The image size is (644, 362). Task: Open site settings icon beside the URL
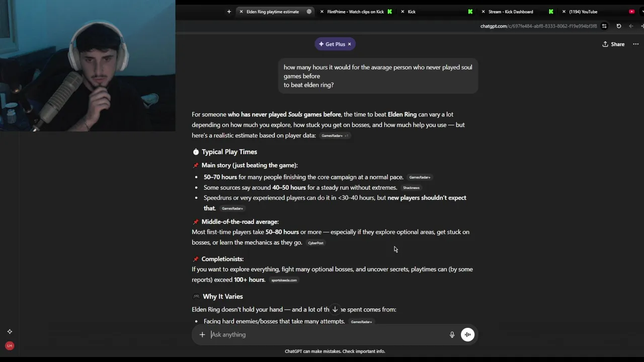604,26
